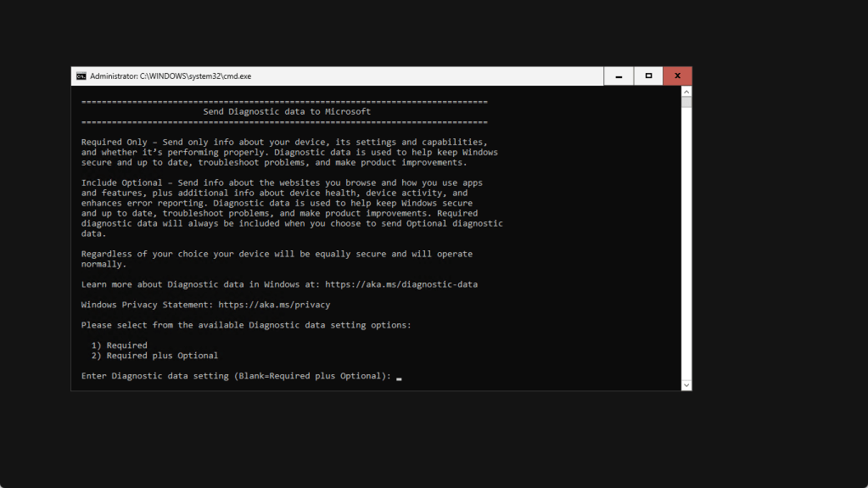Minimize the Administrator command prompt window

coord(619,76)
